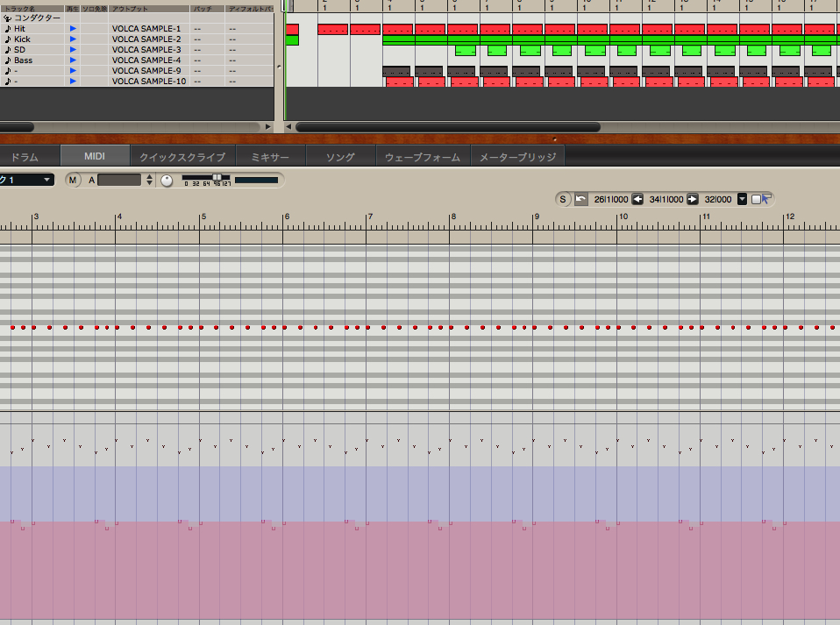This screenshot has height=625, width=840.
Task: Click the note icon of the Bass track
Action: point(8,60)
